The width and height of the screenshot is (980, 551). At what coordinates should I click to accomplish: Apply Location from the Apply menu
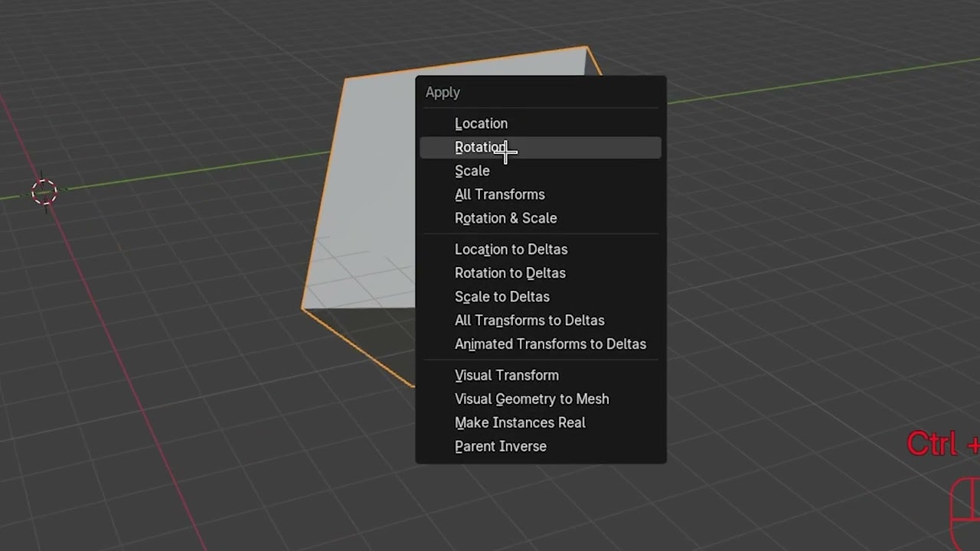[x=540, y=123]
